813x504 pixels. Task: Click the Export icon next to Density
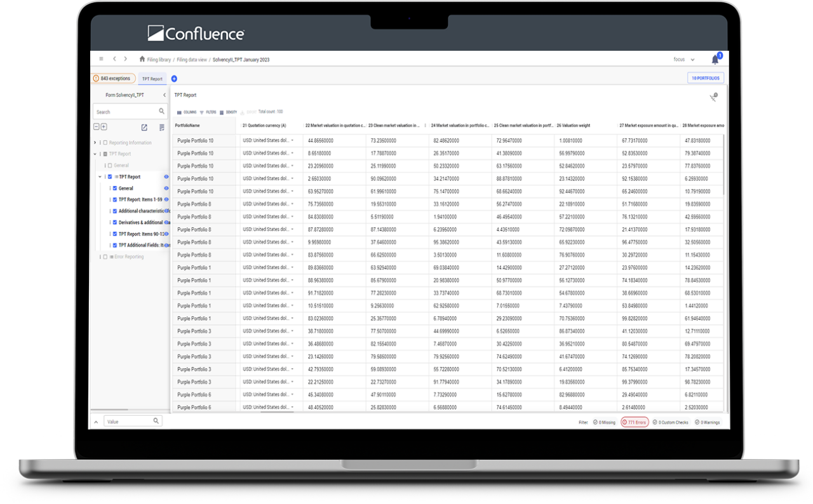tap(242, 112)
